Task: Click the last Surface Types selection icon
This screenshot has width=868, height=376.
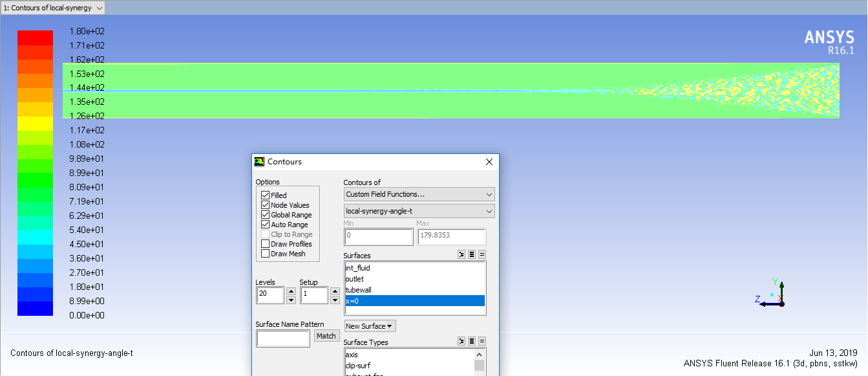Action: click(x=482, y=342)
